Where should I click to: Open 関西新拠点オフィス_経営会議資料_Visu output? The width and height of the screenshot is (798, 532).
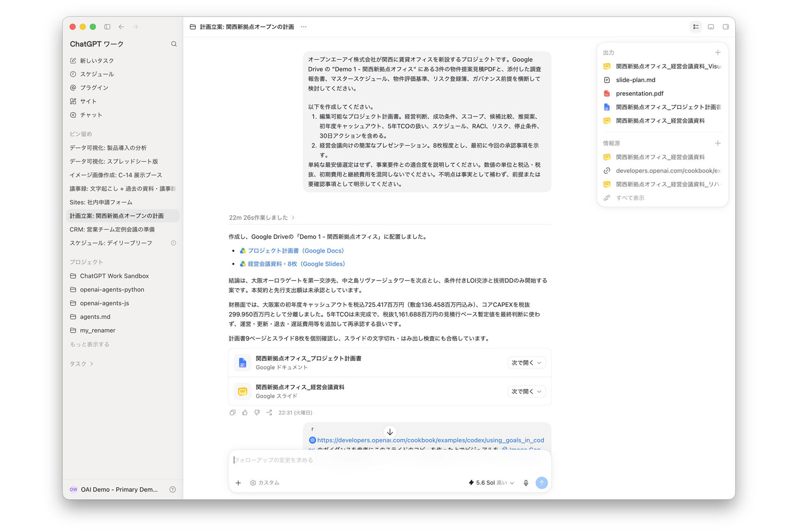[663, 66]
